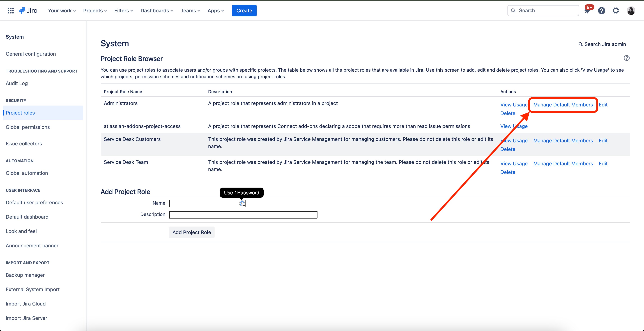Open Look and feel settings
The height and width of the screenshot is (331, 644).
pyautogui.click(x=21, y=231)
